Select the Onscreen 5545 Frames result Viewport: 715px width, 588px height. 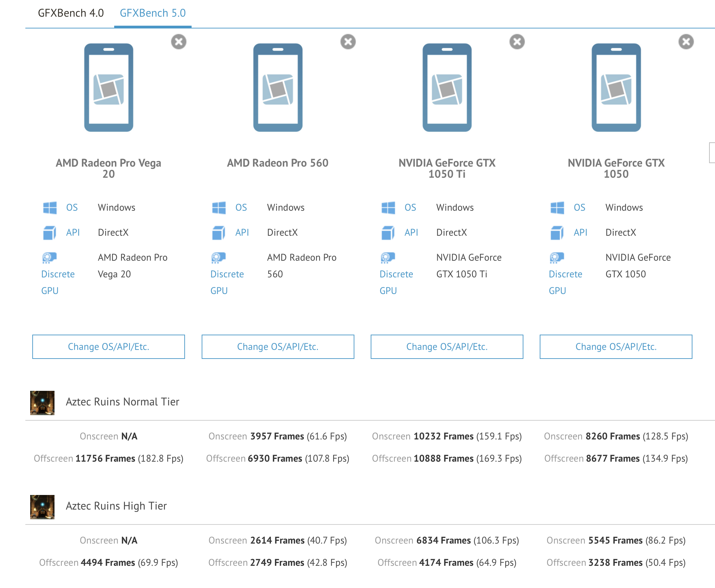click(616, 540)
